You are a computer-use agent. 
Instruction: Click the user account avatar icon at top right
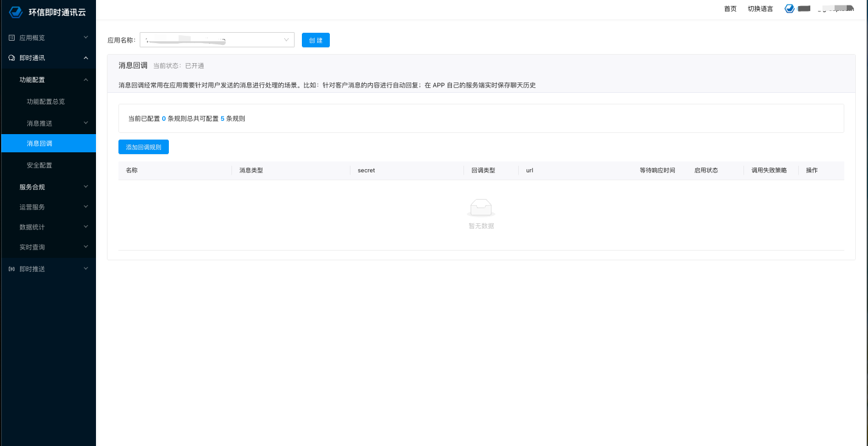[790, 8]
